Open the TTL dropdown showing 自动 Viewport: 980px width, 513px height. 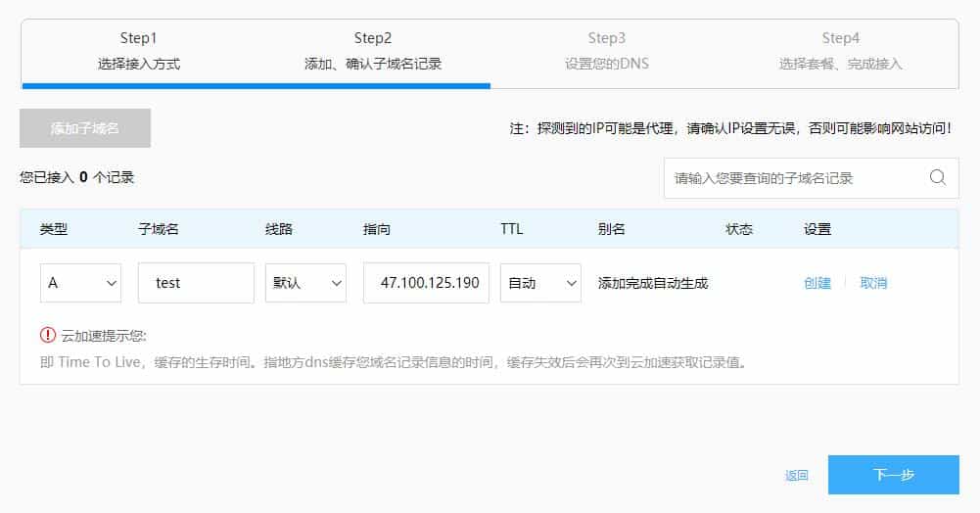click(x=540, y=283)
